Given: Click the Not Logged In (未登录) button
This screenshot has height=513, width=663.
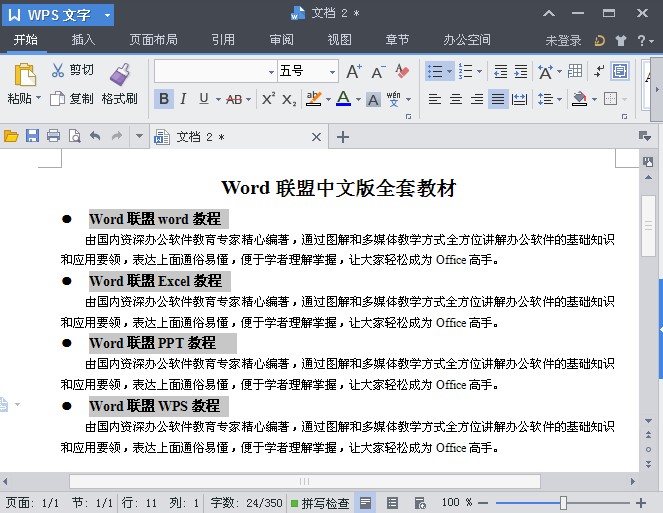Looking at the screenshot, I should click(x=563, y=41).
